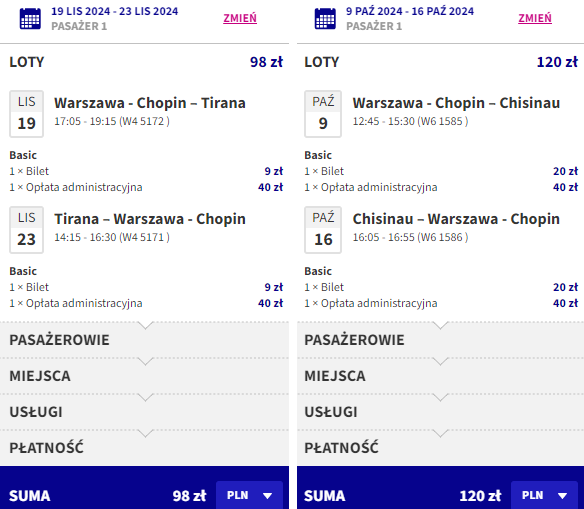
Task: Expand MIEJSCA section in Tirana booking
Action: (145, 376)
